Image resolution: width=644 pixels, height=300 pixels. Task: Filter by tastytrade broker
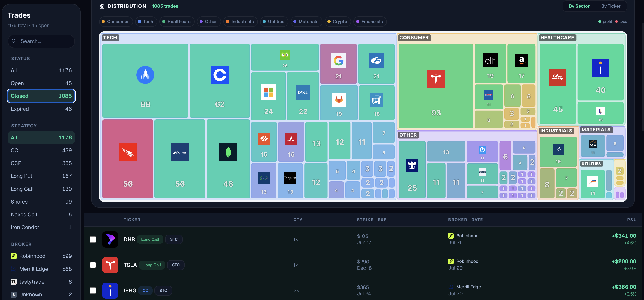[41, 282]
